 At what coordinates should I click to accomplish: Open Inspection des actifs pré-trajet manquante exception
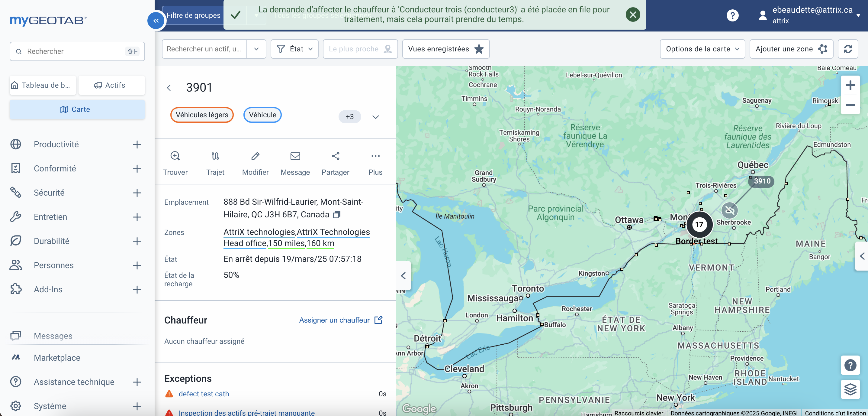coord(246,413)
